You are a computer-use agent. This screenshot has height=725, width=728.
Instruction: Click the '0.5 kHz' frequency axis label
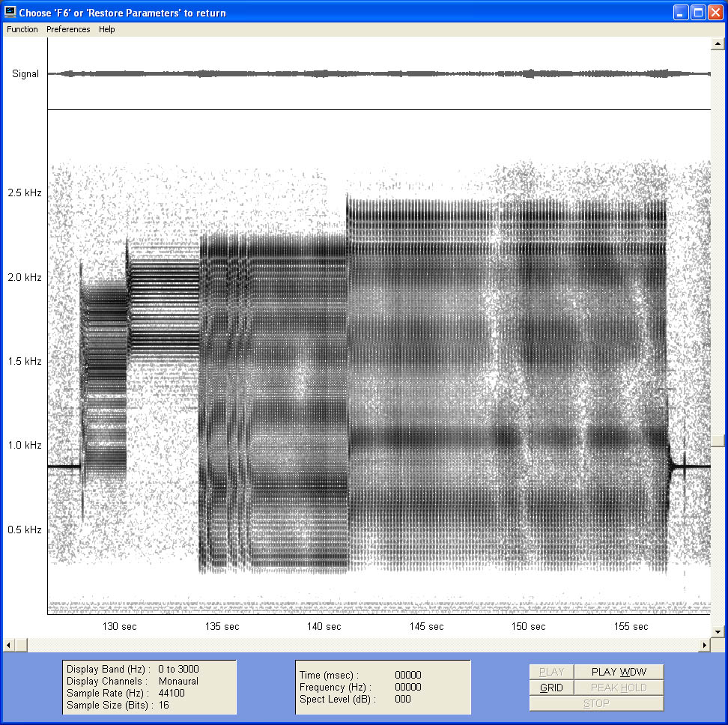point(25,530)
